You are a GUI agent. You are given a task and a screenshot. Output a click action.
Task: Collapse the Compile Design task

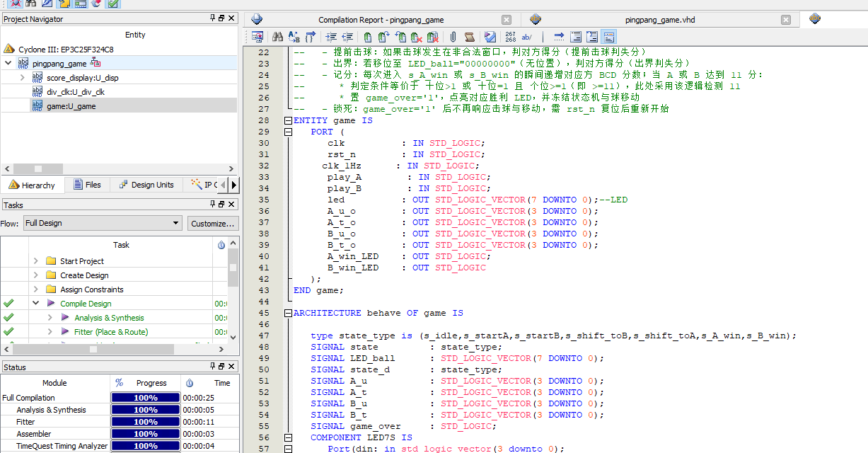click(x=36, y=304)
